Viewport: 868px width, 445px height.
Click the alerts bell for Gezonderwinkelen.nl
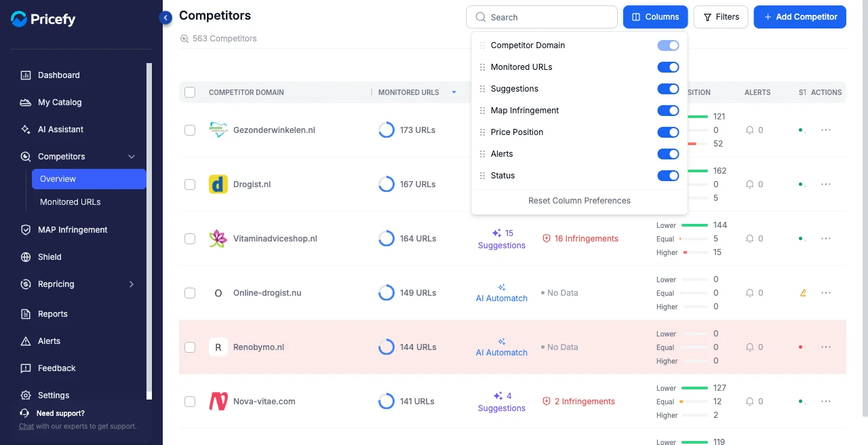[x=750, y=130]
